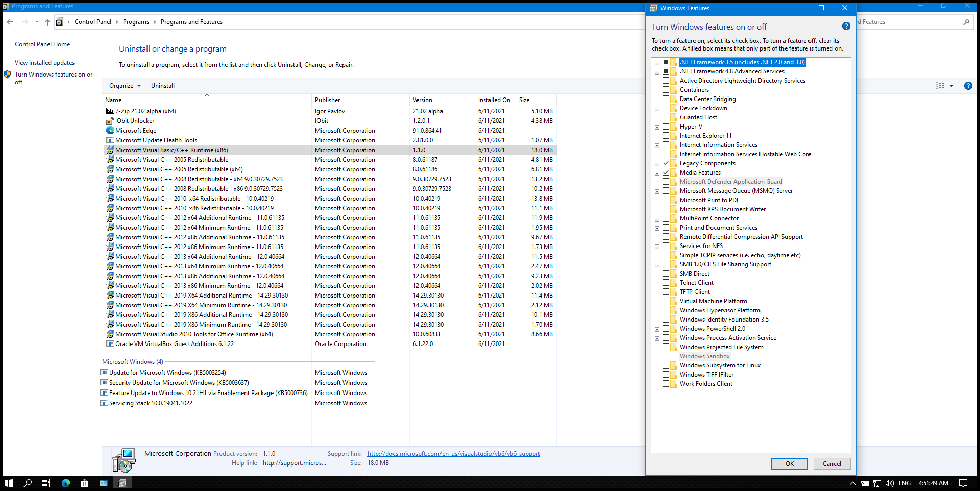This screenshot has width=980, height=491.
Task: Open taskbar search
Action: coord(28,483)
